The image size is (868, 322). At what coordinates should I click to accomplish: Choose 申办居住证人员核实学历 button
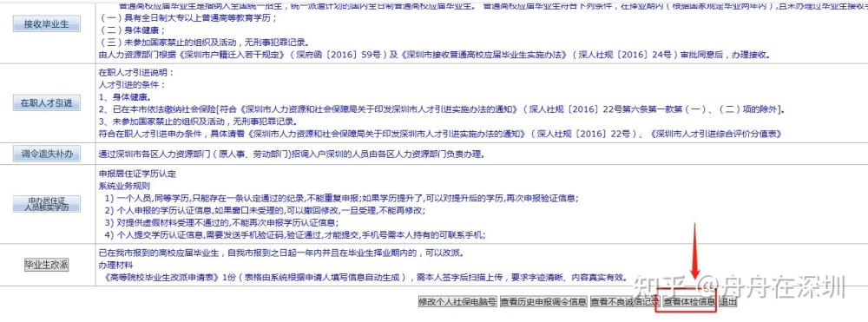tap(47, 204)
